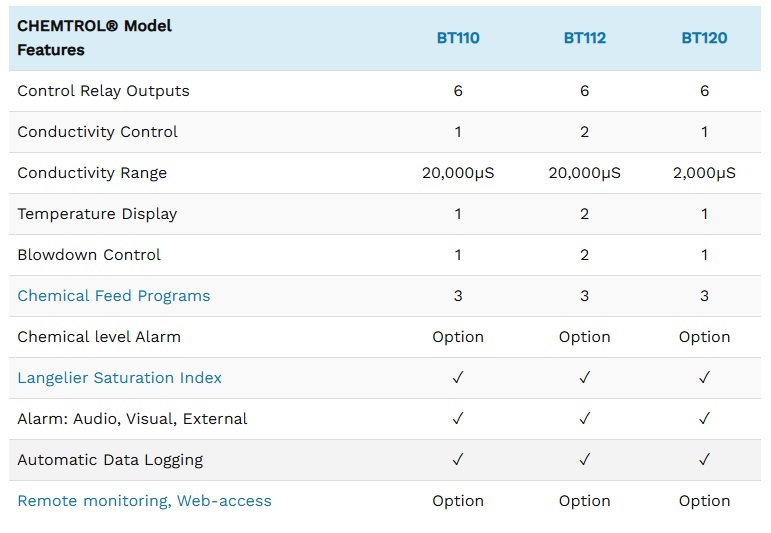The height and width of the screenshot is (533, 771).
Task: Select the CHEMTROL Model Features header cell
Action: [x=95, y=38]
